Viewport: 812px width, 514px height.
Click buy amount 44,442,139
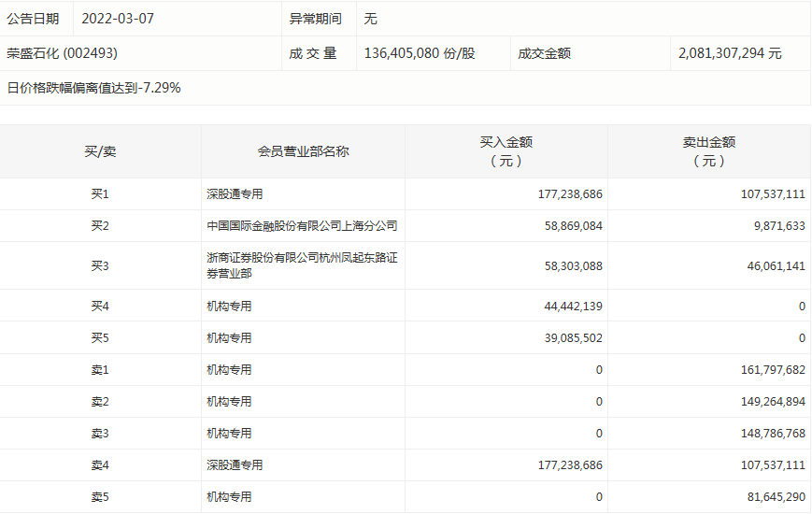click(x=570, y=306)
